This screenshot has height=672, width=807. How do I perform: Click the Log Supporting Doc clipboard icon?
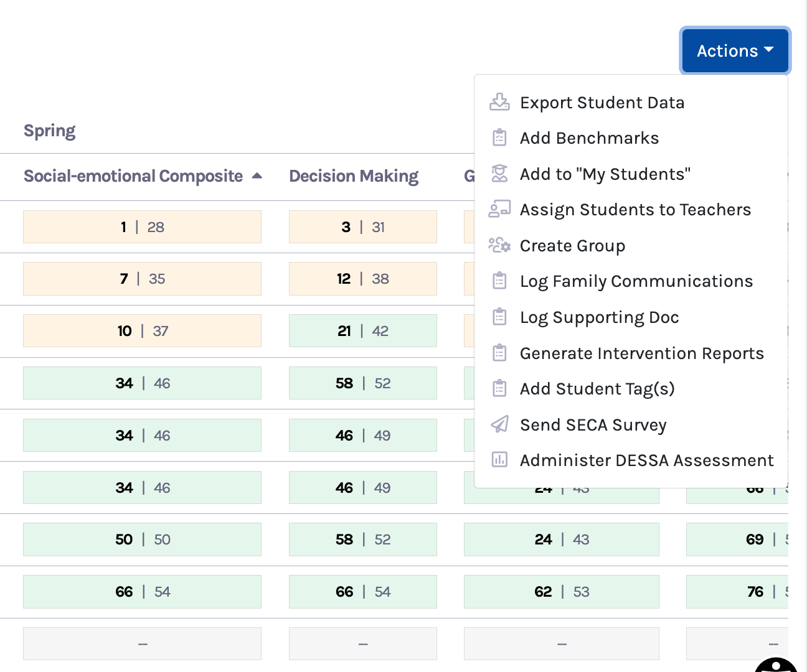coord(499,317)
